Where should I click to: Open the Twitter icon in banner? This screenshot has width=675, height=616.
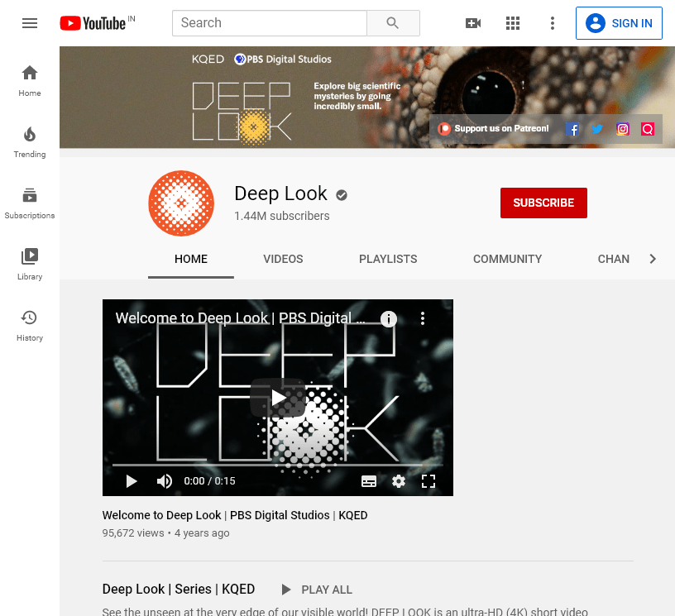[597, 129]
